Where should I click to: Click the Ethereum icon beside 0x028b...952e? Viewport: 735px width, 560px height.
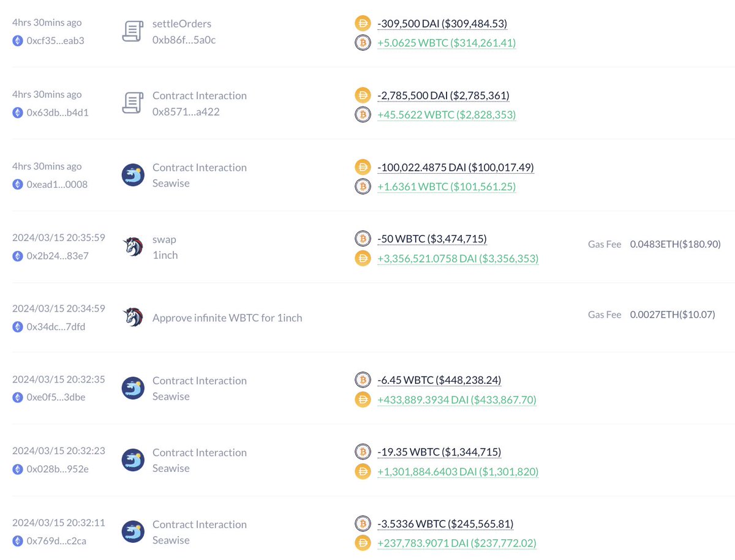coord(18,469)
